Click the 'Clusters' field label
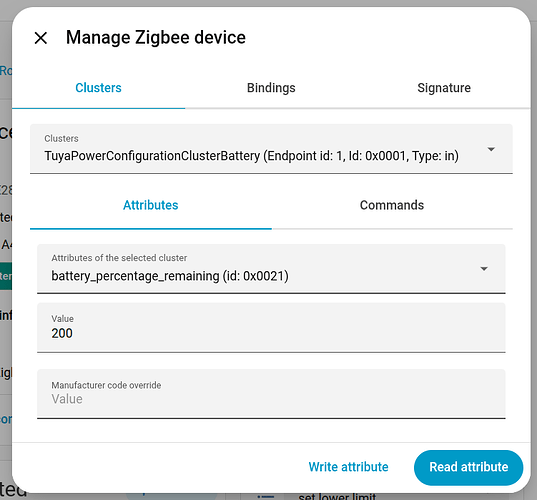 click(x=61, y=138)
